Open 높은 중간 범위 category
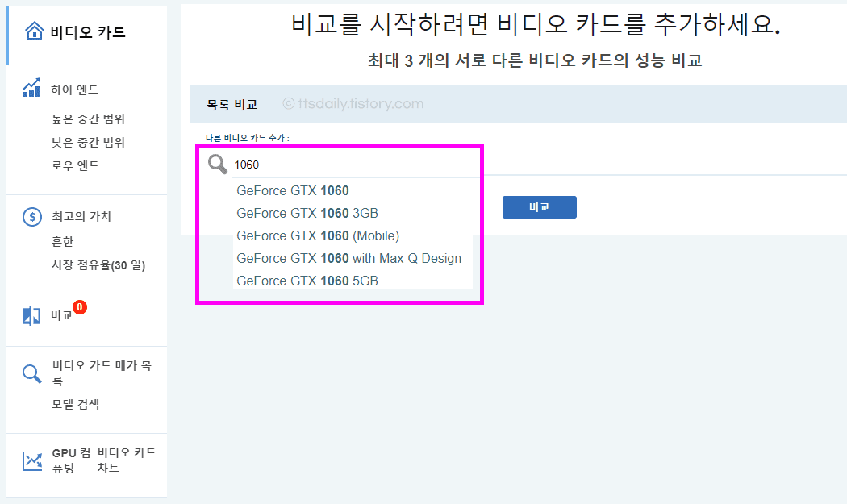The height and width of the screenshot is (504, 847). point(88,119)
